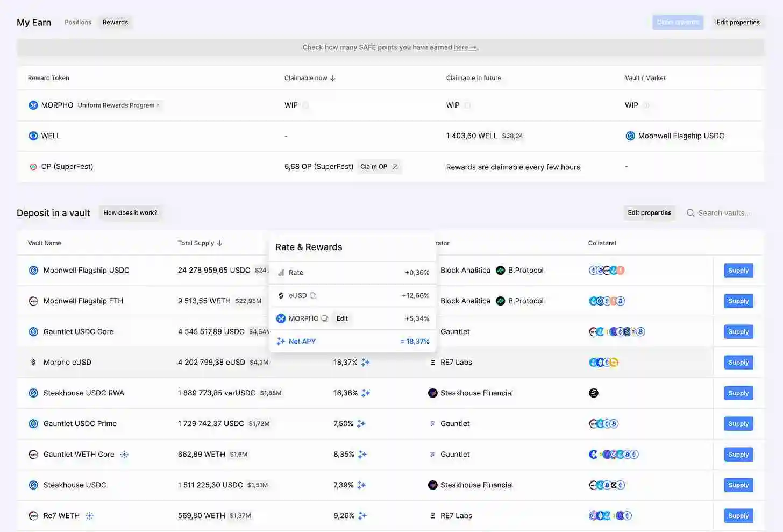This screenshot has width=783, height=532.
Task: Click the Reward Token column header
Action: tap(48, 78)
